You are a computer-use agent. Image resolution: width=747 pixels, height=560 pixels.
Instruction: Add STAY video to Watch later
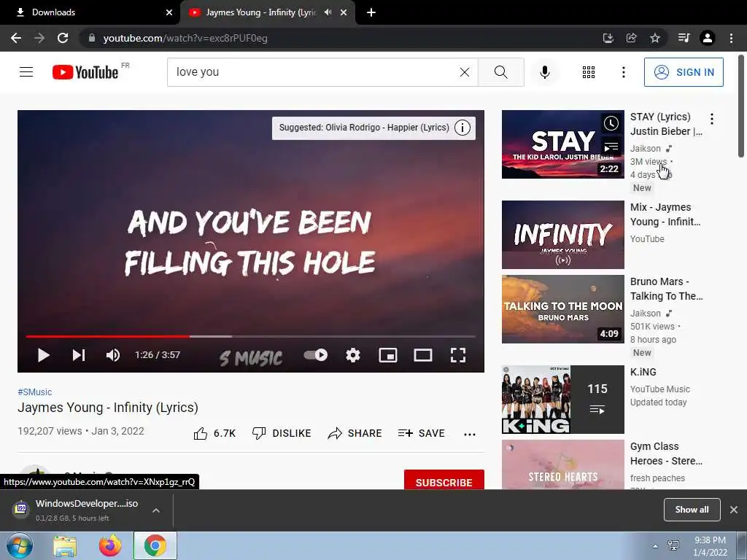pos(611,123)
